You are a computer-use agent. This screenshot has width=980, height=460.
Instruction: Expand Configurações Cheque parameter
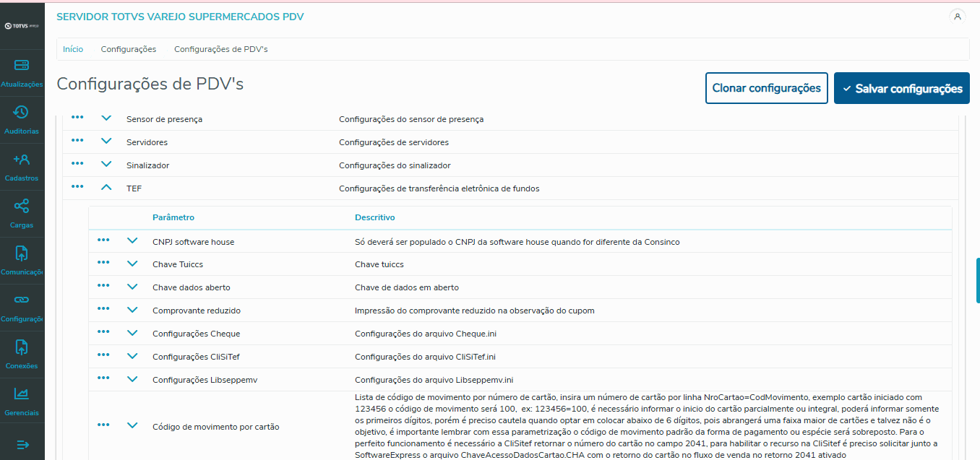pos(132,333)
